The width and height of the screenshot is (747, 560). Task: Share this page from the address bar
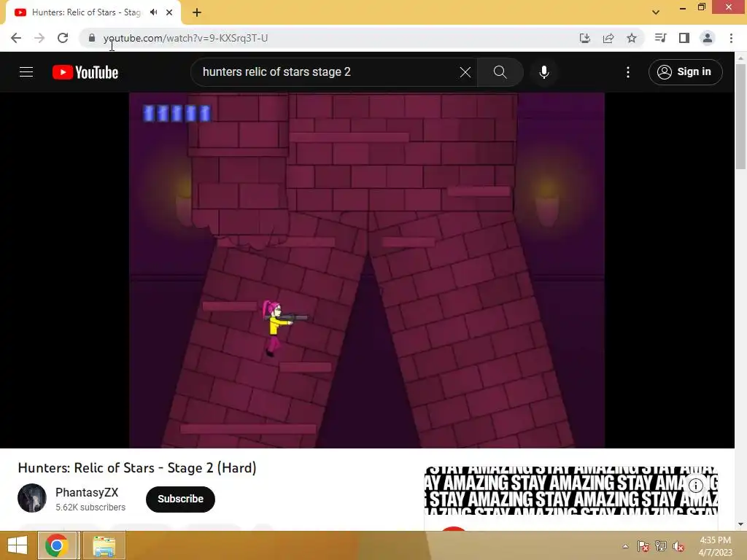608,38
